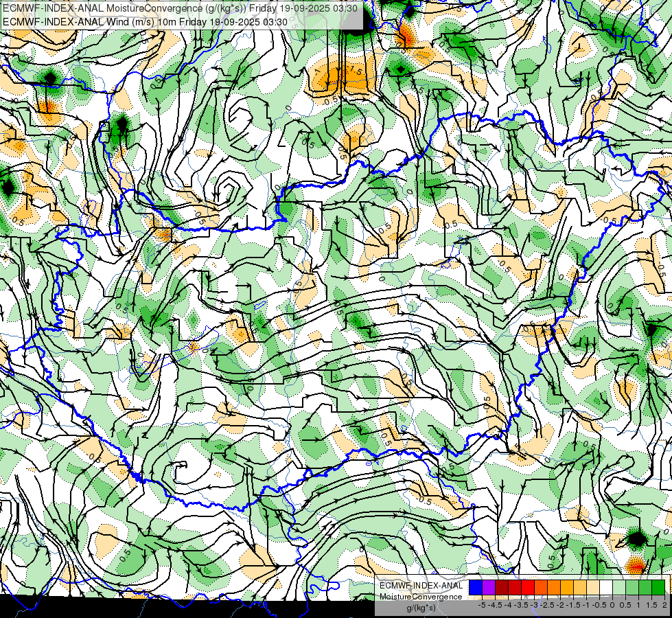Click the pale peach legend swatch left of -0.5
The height and width of the screenshot is (618, 672).
[593, 587]
